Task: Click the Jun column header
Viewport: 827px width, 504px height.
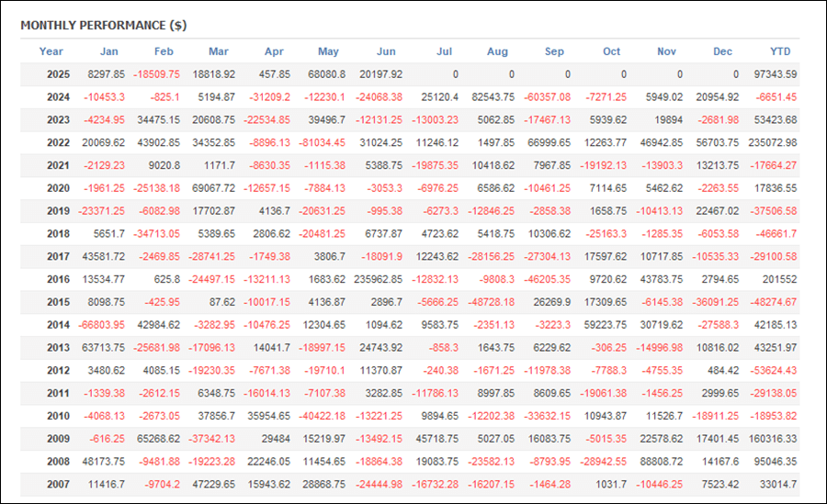Action: coord(386,51)
